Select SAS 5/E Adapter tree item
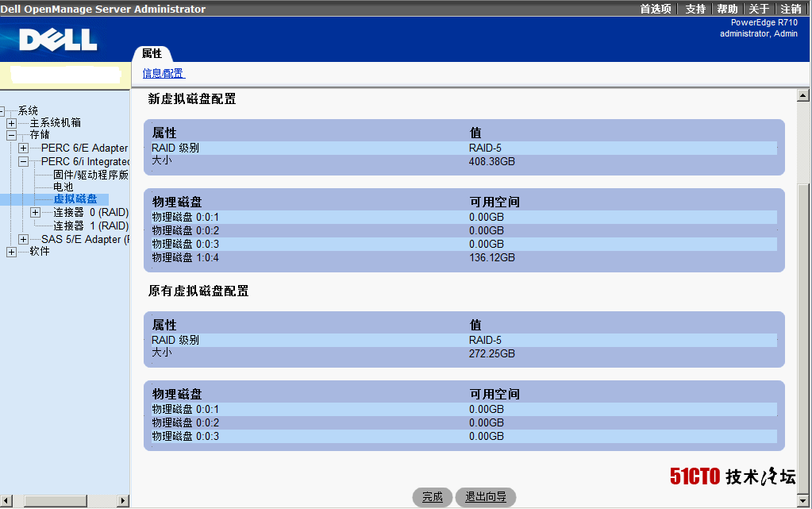The height and width of the screenshot is (509, 812). tap(86, 240)
